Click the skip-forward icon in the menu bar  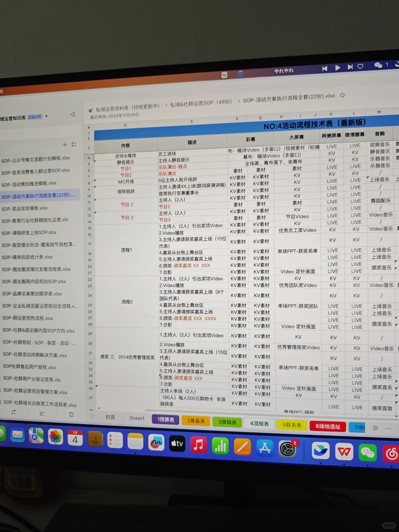click(x=350, y=67)
